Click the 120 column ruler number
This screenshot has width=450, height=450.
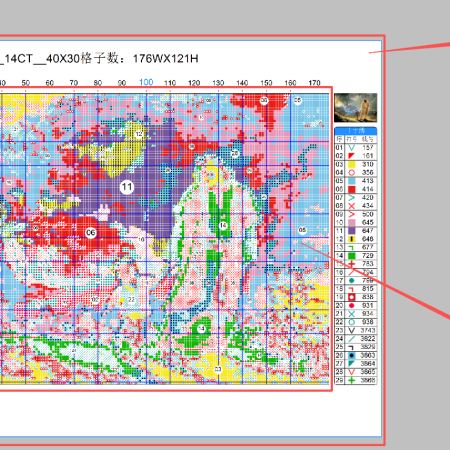click(194, 83)
